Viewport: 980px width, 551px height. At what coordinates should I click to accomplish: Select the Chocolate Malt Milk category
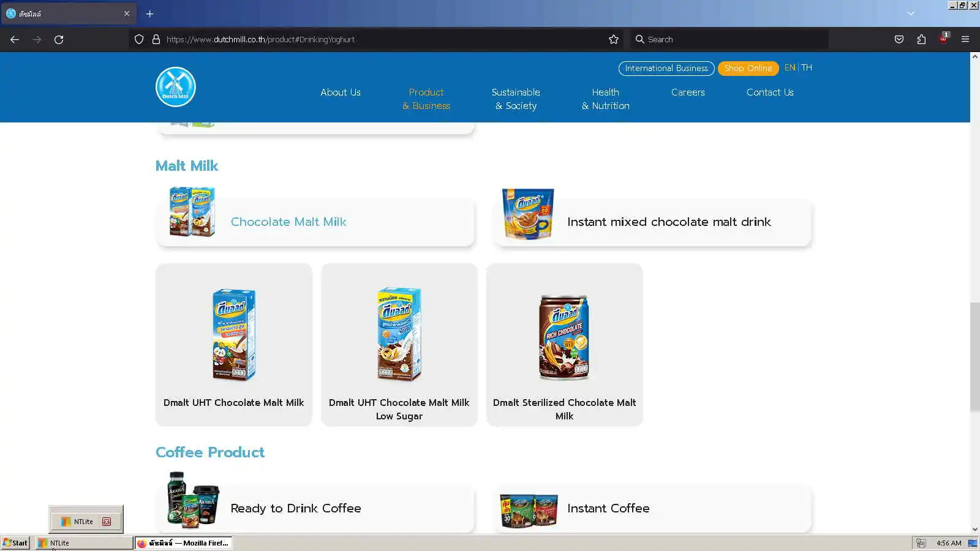[315, 222]
